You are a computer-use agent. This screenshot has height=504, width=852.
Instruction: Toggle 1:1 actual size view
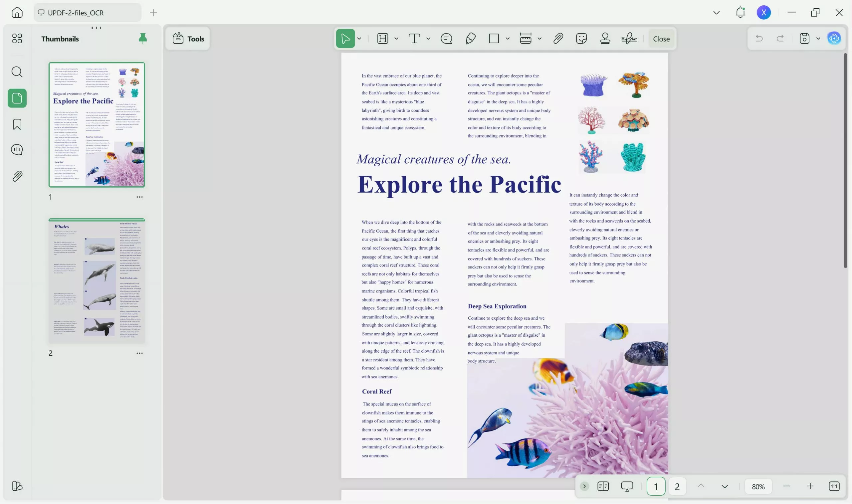pyautogui.click(x=834, y=486)
